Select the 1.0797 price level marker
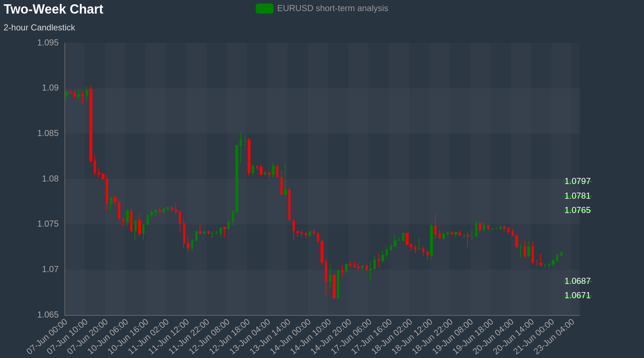The height and width of the screenshot is (358, 644). [x=577, y=181]
